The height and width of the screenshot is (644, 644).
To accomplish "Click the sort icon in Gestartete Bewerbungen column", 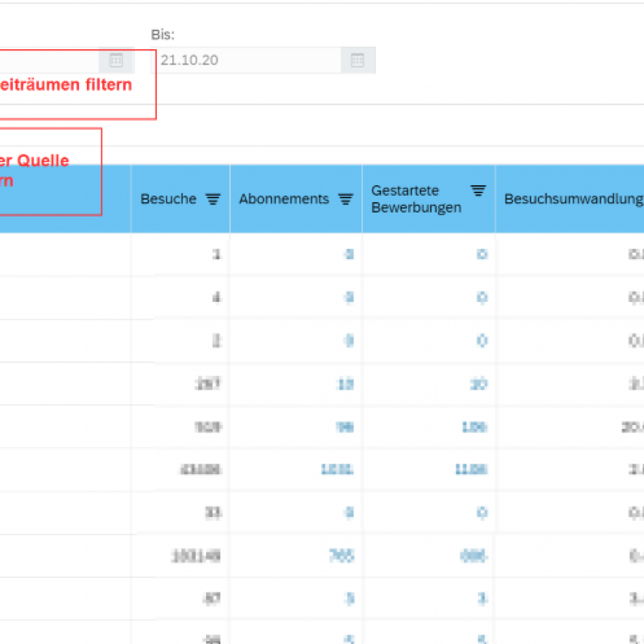I will [478, 191].
